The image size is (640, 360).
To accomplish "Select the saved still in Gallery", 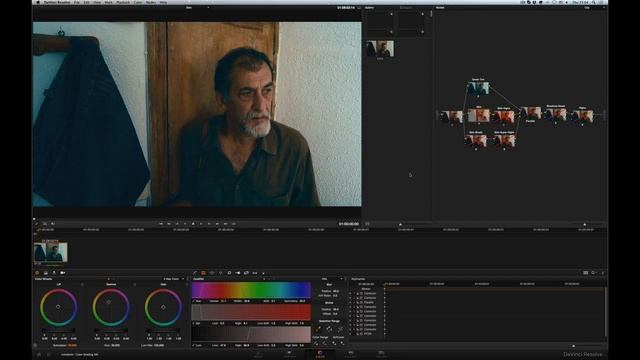I will (x=380, y=49).
